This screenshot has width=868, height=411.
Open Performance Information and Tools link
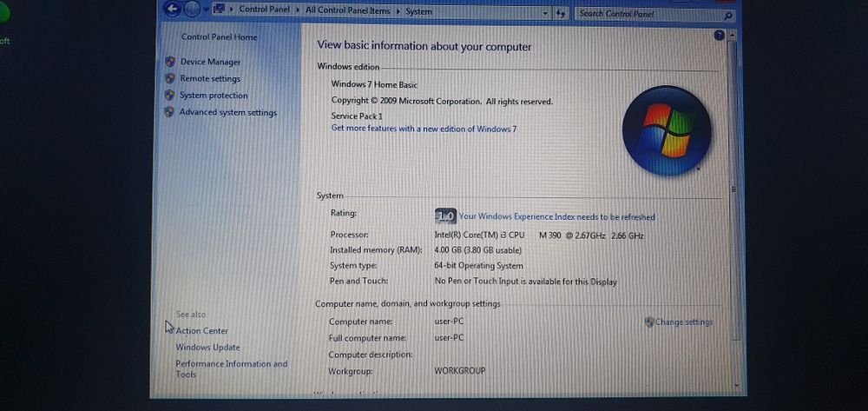[232, 369]
